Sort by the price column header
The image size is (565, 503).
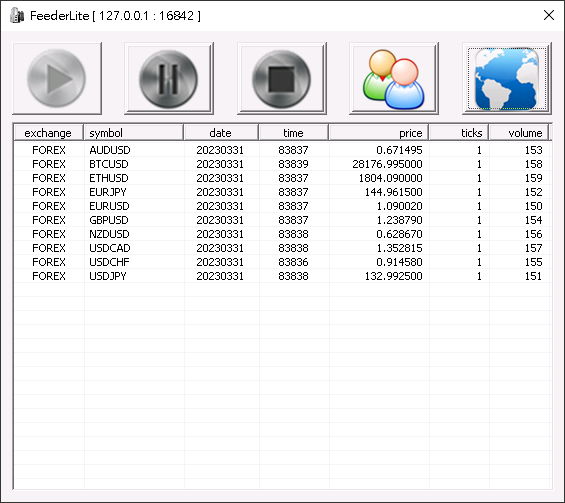pos(379,133)
